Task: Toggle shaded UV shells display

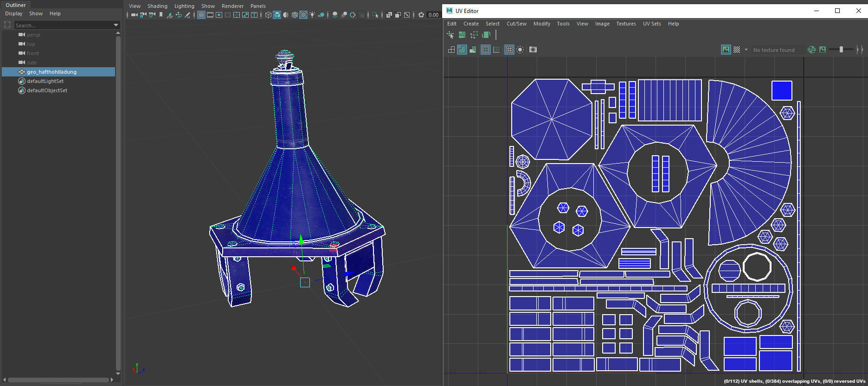Action: pos(462,50)
